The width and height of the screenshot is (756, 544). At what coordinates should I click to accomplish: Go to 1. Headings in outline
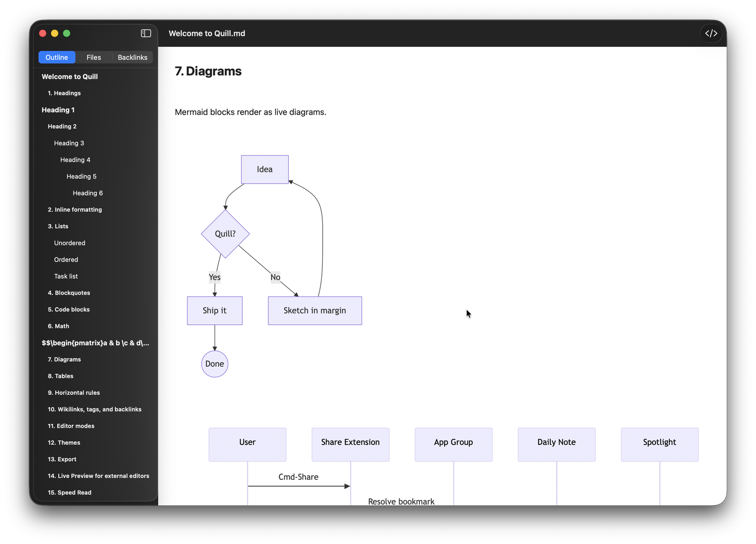click(64, 93)
